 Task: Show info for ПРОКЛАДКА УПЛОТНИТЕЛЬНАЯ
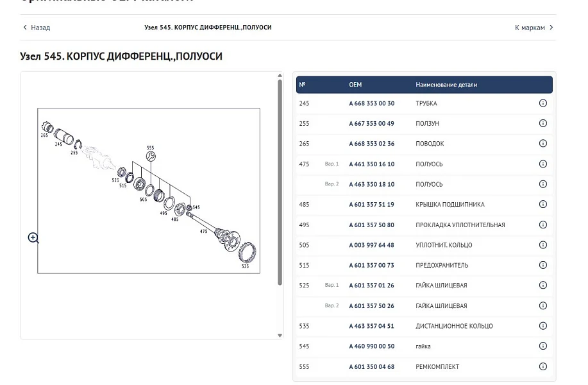pyautogui.click(x=542, y=225)
